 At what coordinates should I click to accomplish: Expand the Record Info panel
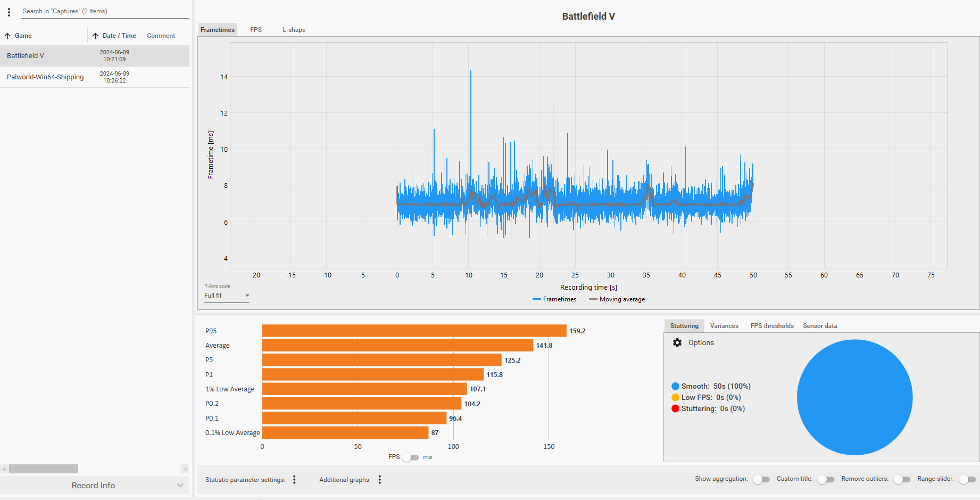point(95,485)
